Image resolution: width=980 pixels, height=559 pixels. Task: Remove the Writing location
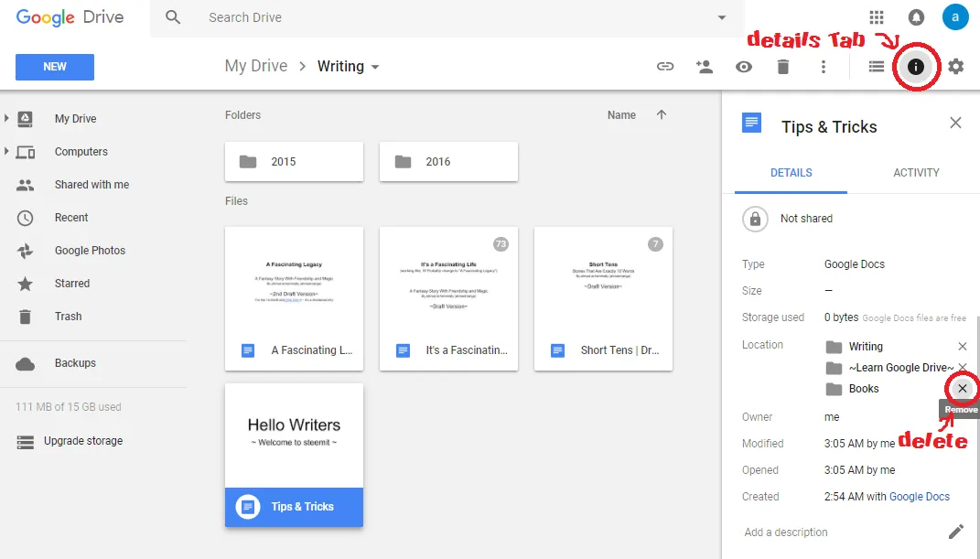963,346
